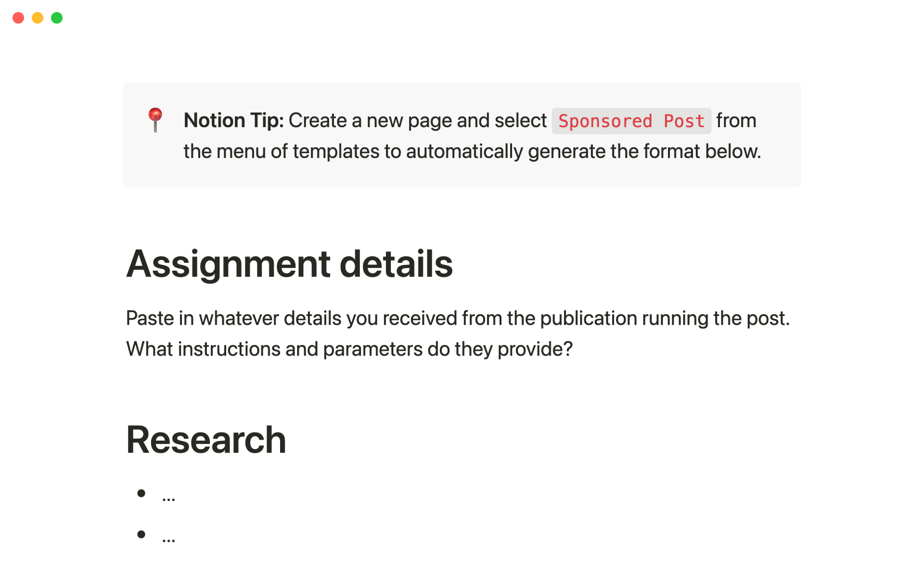Click the red pushpin callout icon

coord(155,119)
